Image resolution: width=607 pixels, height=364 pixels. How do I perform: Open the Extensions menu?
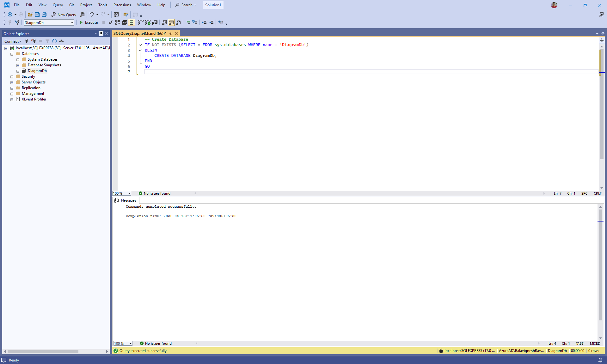point(122,5)
